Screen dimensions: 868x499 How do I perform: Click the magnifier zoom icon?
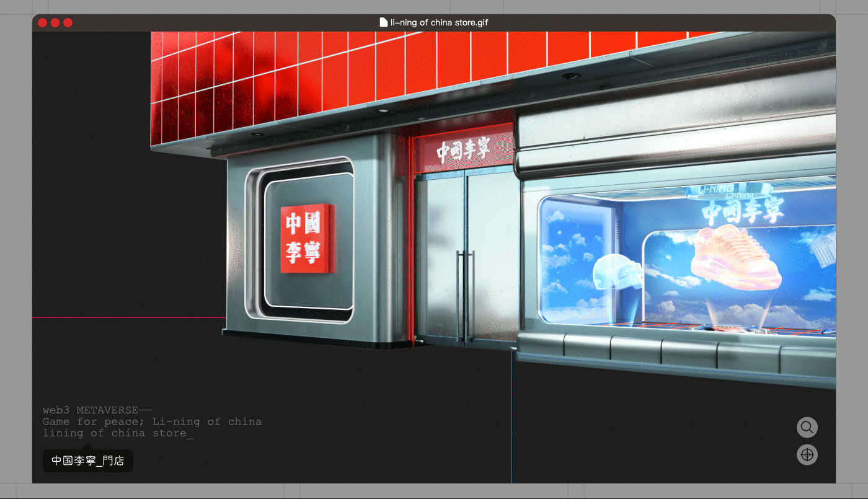[807, 427]
